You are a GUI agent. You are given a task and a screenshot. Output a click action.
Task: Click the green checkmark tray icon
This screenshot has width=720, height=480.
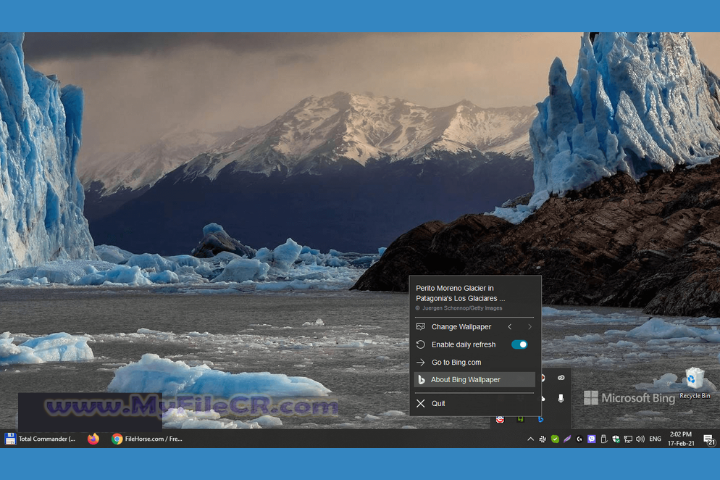point(555,439)
